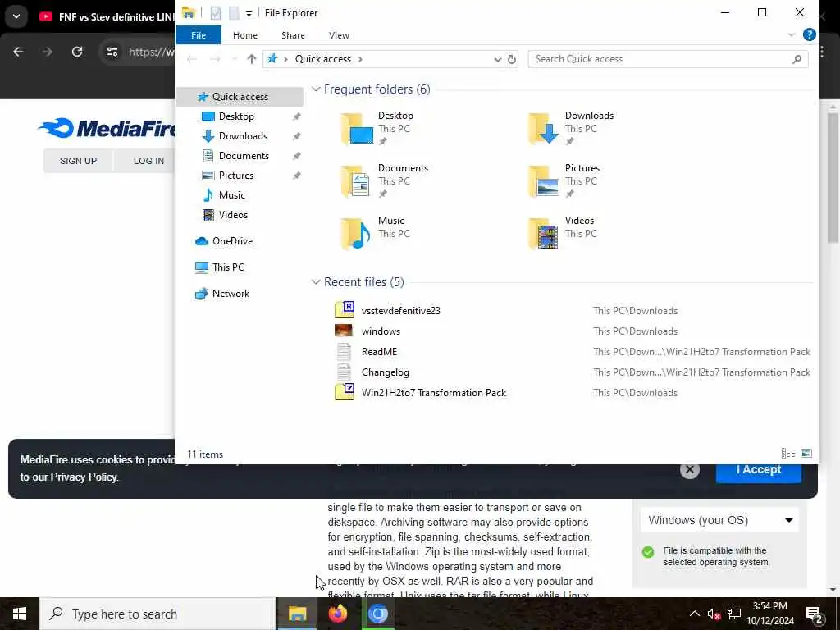Click the search magnifier icon in Explorer
This screenshot has height=630, width=840.
pyautogui.click(x=797, y=59)
